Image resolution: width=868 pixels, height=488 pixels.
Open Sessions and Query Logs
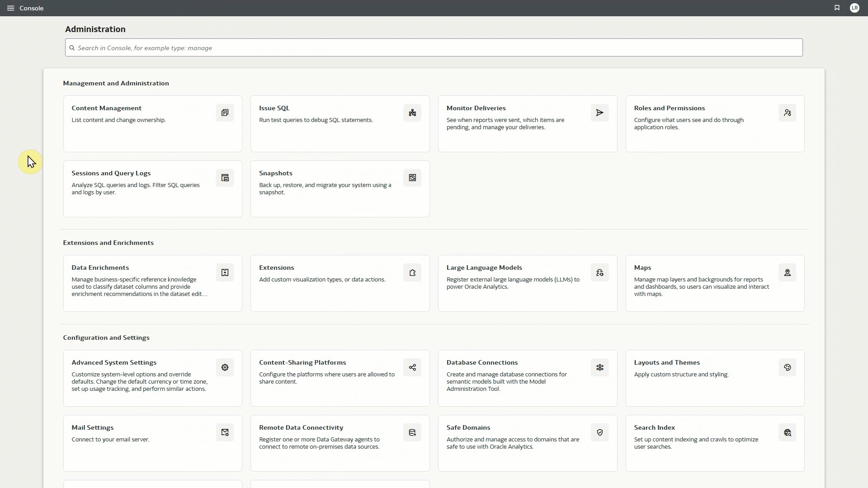(x=111, y=173)
